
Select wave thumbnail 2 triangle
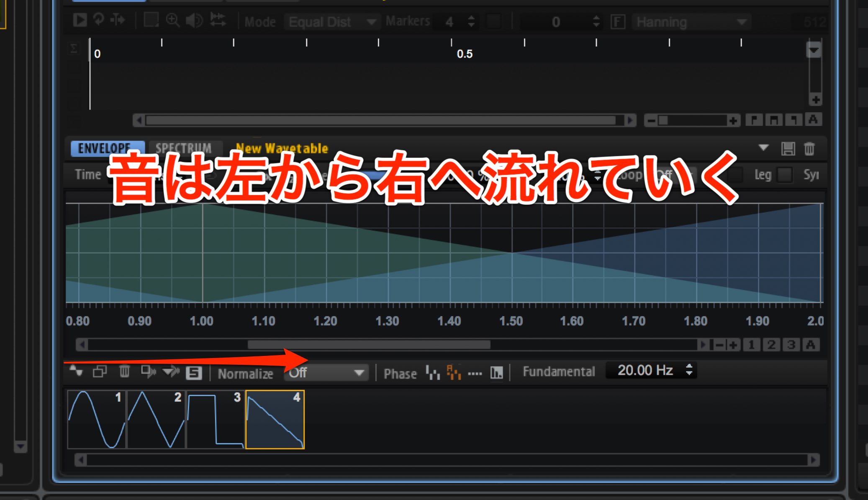point(156,420)
